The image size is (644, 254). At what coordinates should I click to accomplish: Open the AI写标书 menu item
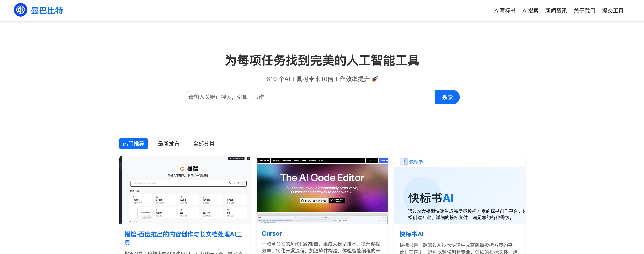pos(505,10)
